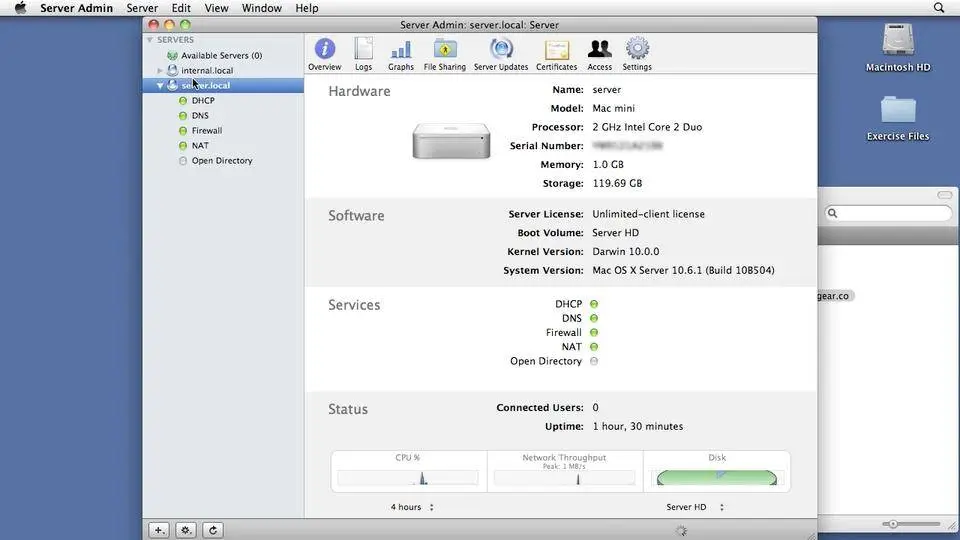Open the View menu

tap(216, 8)
